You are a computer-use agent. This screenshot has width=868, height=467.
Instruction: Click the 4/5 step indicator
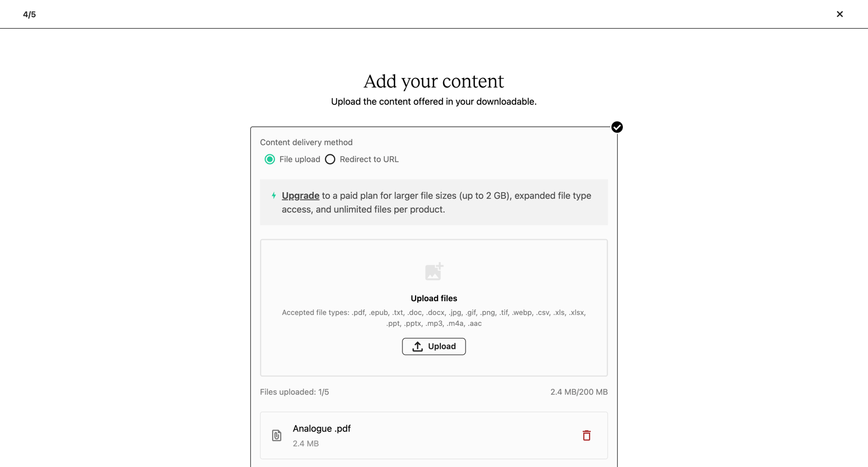29,14
